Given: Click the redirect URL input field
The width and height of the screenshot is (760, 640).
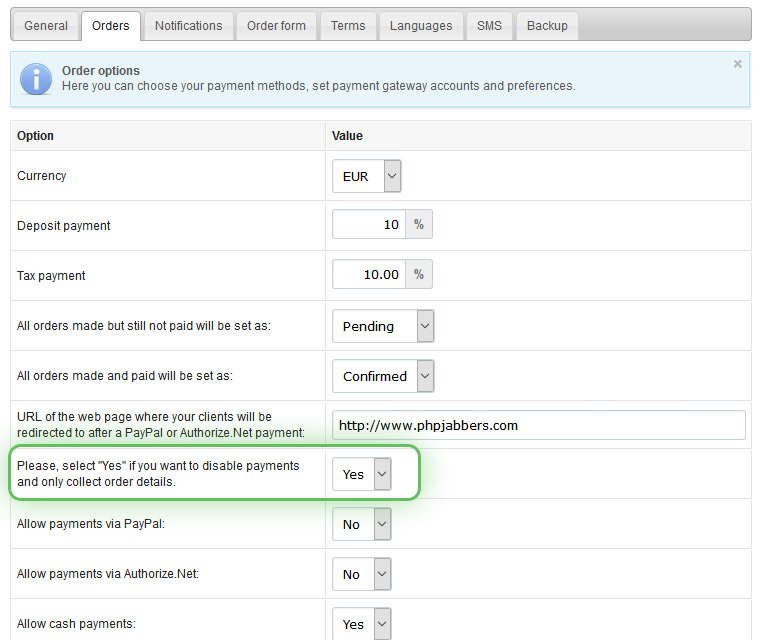Looking at the screenshot, I should click(538, 425).
